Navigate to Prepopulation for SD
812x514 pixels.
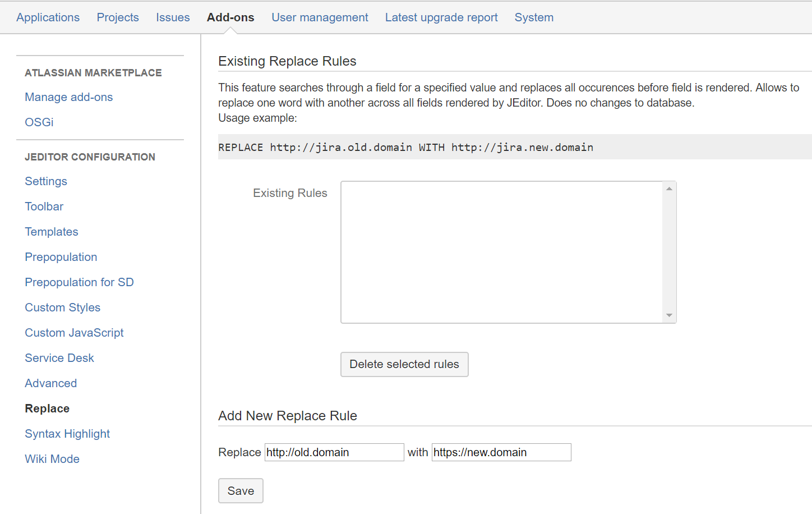tap(79, 282)
